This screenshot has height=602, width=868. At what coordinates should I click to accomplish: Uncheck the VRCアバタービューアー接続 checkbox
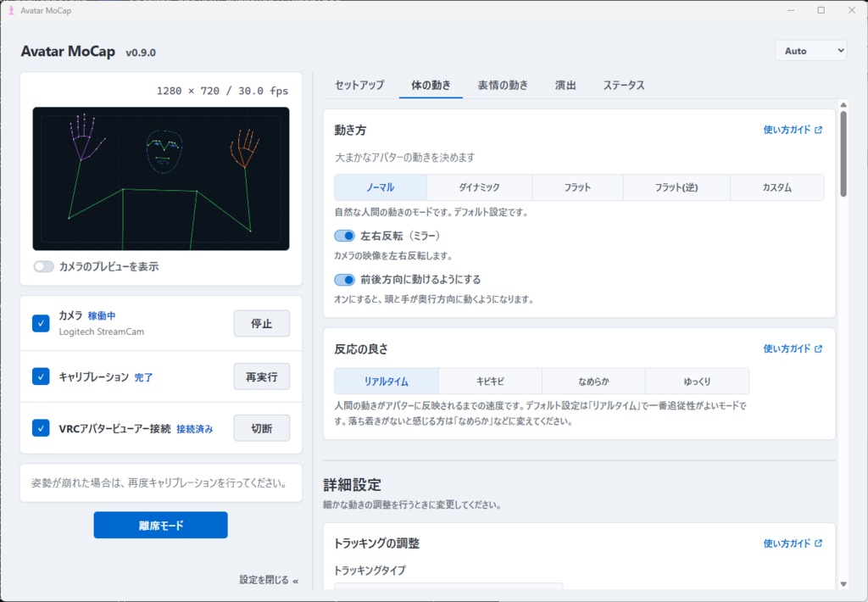(41, 428)
